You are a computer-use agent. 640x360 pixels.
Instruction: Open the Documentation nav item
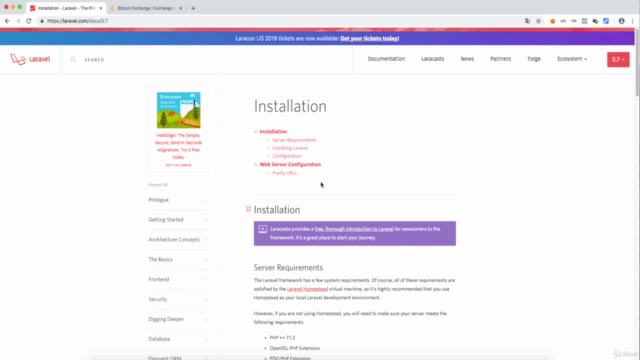click(x=386, y=59)
